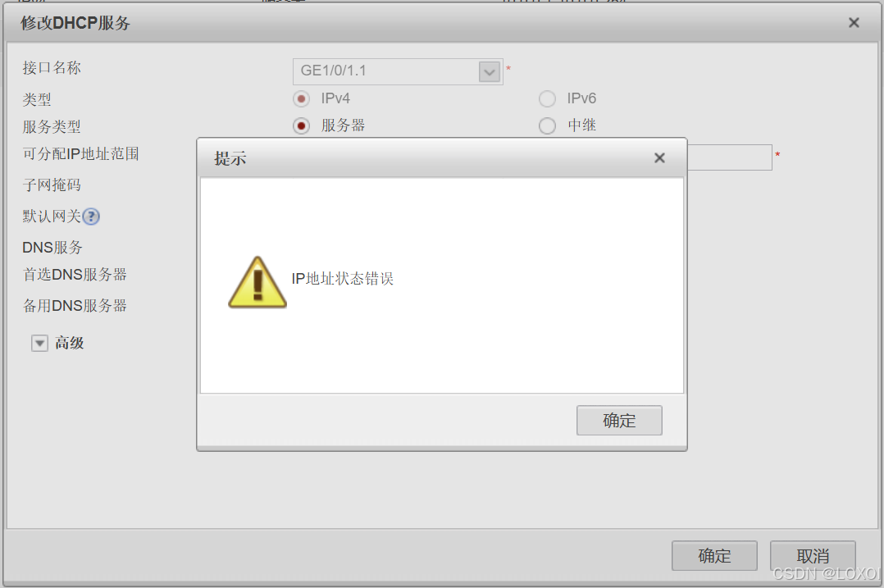Close the 提示 dialog with its X
Image resolution: width=884 pixels, height=588 pixels.
659,157
